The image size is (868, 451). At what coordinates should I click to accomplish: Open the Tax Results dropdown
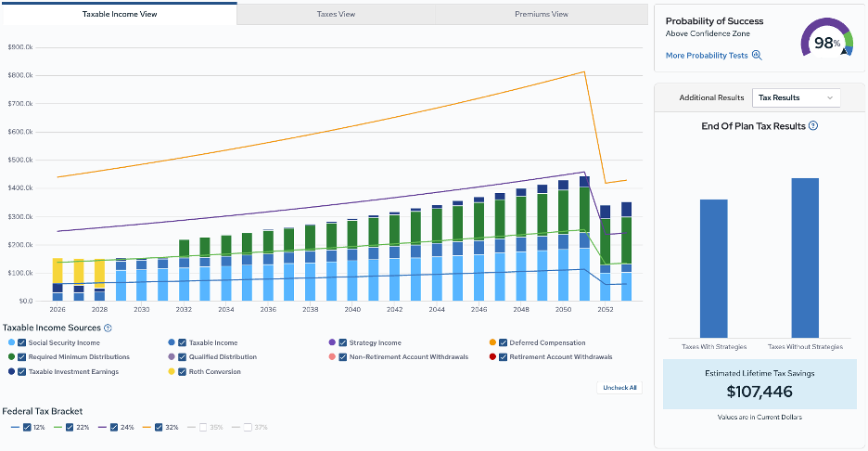796,98
